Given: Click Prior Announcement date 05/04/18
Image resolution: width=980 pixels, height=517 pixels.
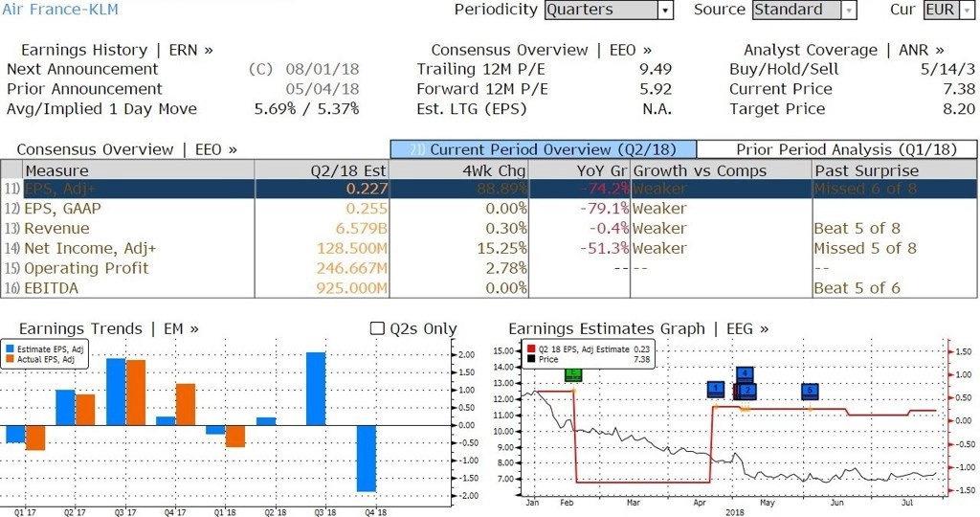Looking at the screenshot, I should coord(323,89).
